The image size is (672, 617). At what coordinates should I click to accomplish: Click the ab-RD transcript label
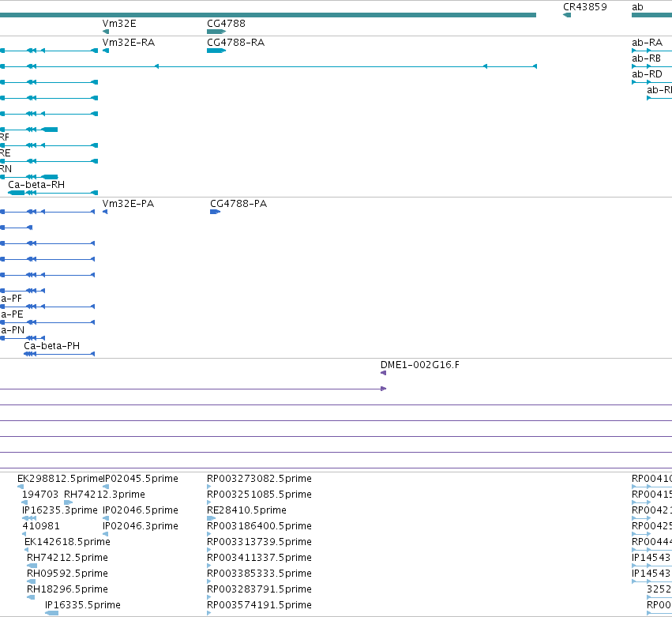point(647,74)
